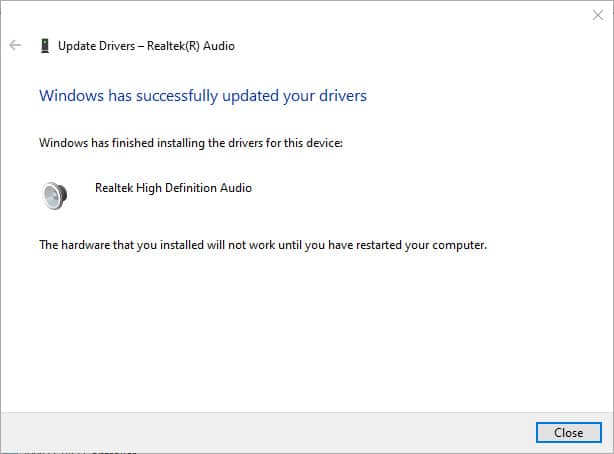Click blank area right of the device name
Screen dimensions: 614x454
[x=420, y=188]
